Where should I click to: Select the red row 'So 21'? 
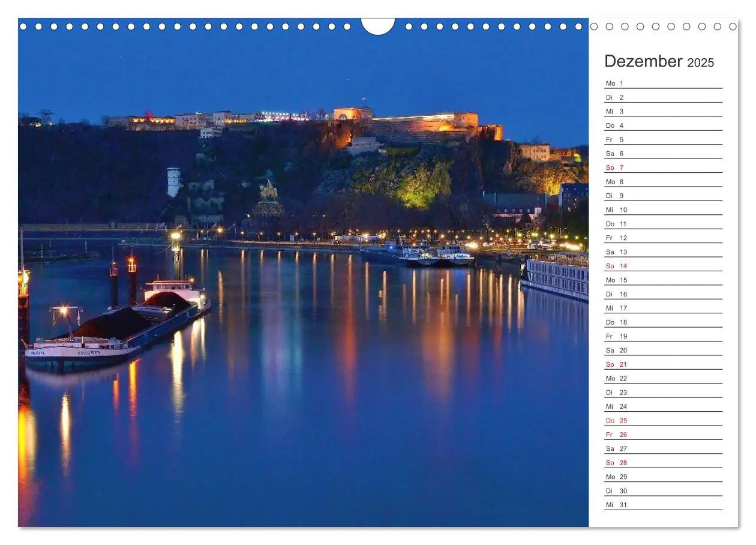click(664, 364)
